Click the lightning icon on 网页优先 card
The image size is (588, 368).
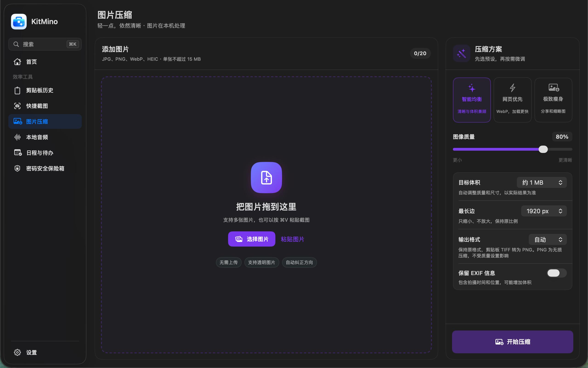512,88
